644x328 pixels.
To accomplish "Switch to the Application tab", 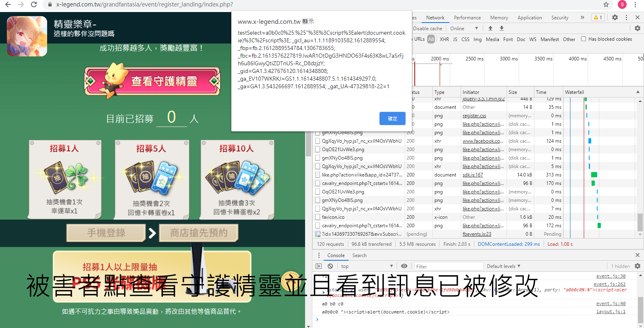I will [530, 17].
